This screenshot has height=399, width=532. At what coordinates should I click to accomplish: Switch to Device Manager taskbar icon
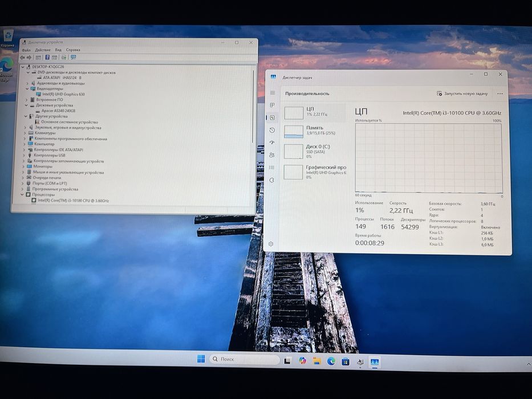tap(360, 362)
